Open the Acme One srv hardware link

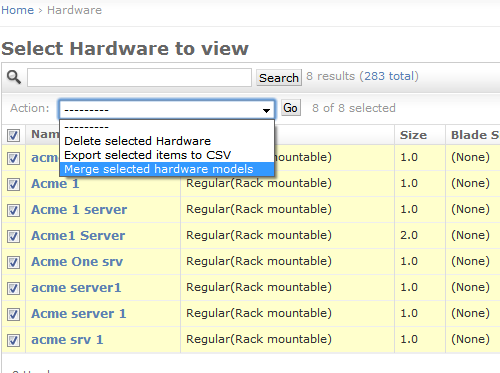tap(77, 262)
